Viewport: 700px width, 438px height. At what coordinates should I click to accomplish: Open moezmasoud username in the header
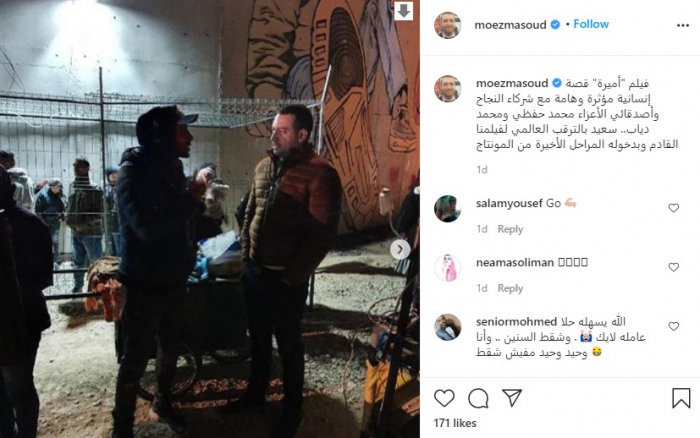[x=510, y=25]
